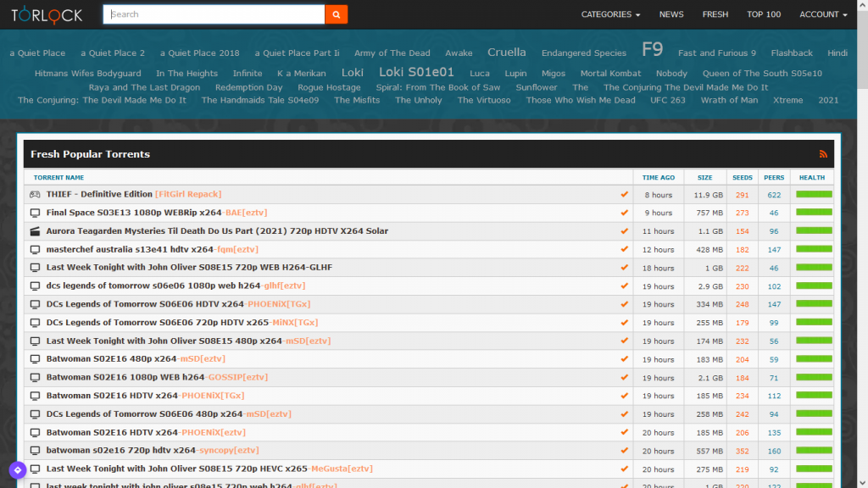Click in the Search input field

pos(214,14)
